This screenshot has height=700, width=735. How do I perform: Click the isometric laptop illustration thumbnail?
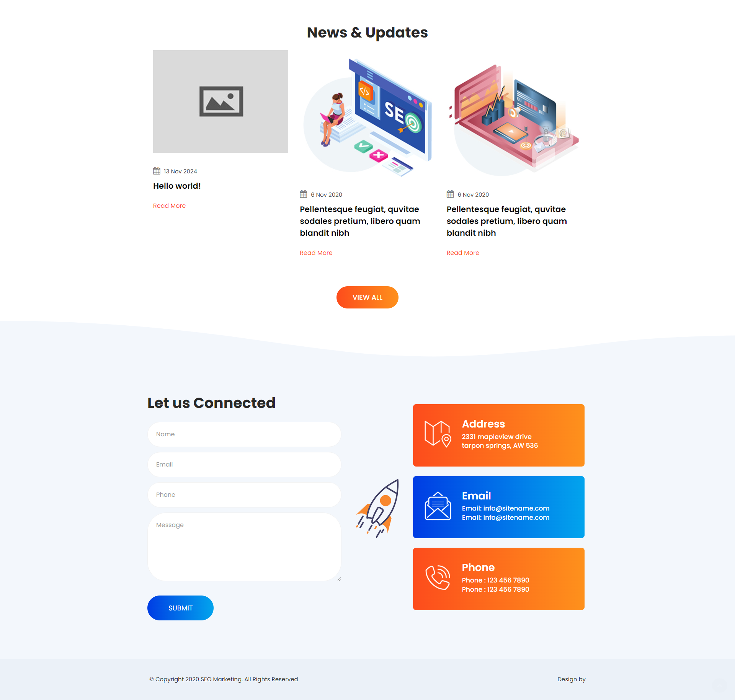(x=514, y=113)
